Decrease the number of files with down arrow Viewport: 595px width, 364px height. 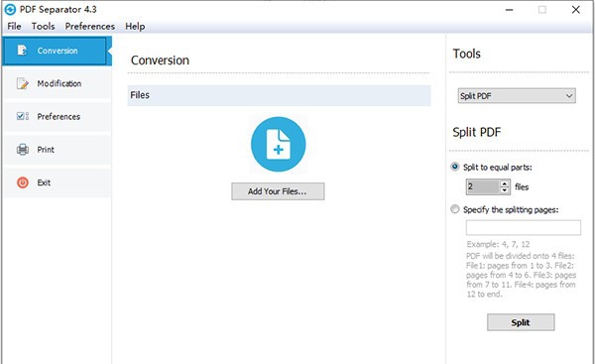(x=505, y=190)
